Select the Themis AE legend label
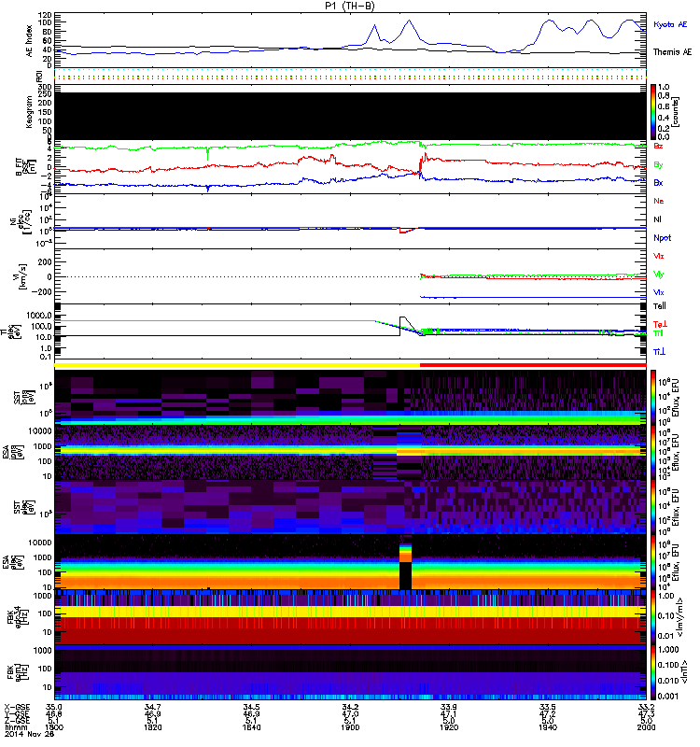The image size is (700, 747). coord(672,52)
